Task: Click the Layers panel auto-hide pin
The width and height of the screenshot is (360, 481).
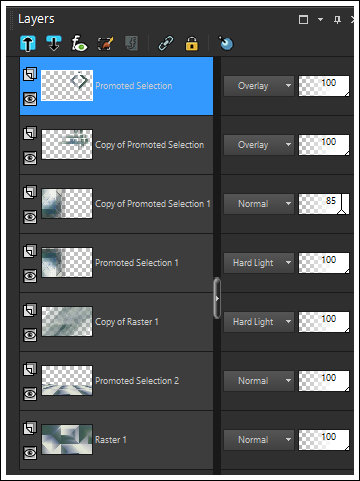Action: coord(337,20)
